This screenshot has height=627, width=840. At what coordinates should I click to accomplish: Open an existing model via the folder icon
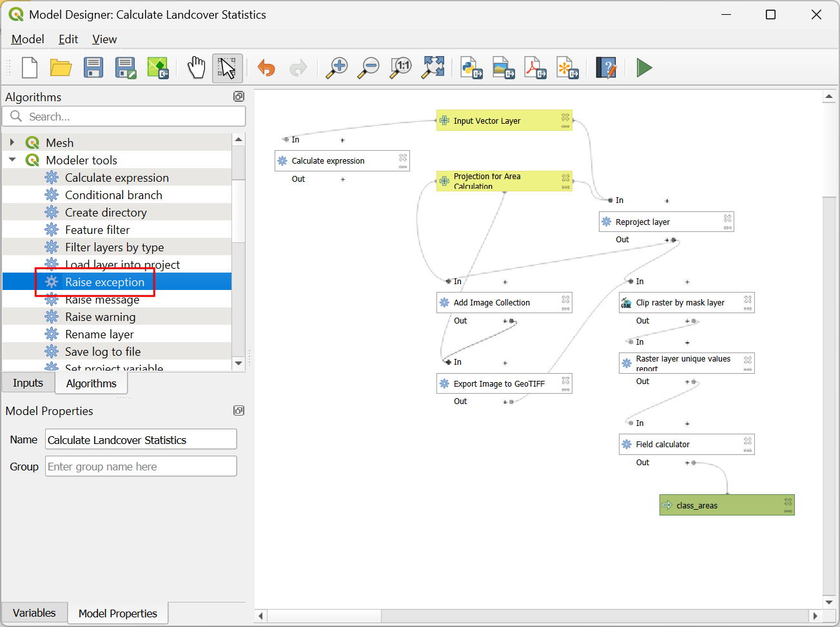coord(61,68)
